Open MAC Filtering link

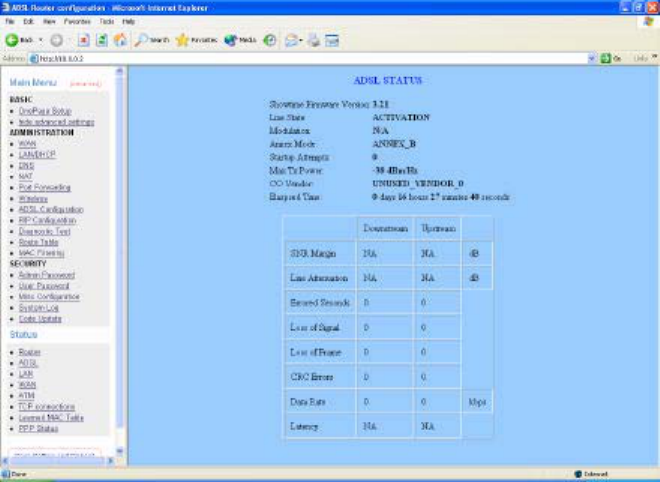tap(41, 253)
